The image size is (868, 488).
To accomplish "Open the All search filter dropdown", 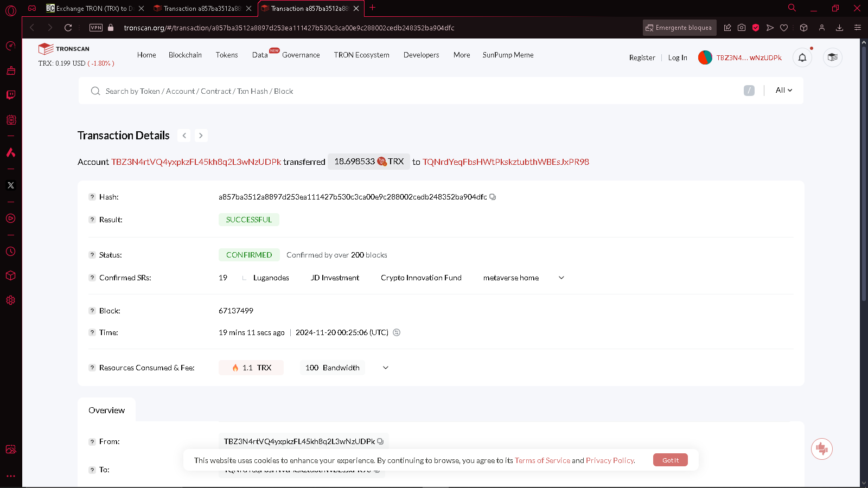I will 784,91.
